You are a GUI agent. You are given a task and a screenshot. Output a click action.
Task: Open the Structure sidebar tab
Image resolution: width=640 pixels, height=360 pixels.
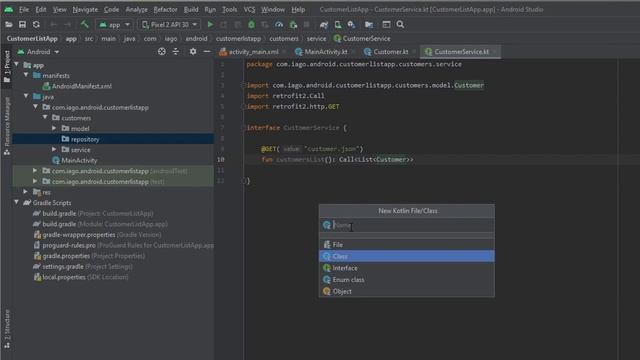tap(7, 329)
